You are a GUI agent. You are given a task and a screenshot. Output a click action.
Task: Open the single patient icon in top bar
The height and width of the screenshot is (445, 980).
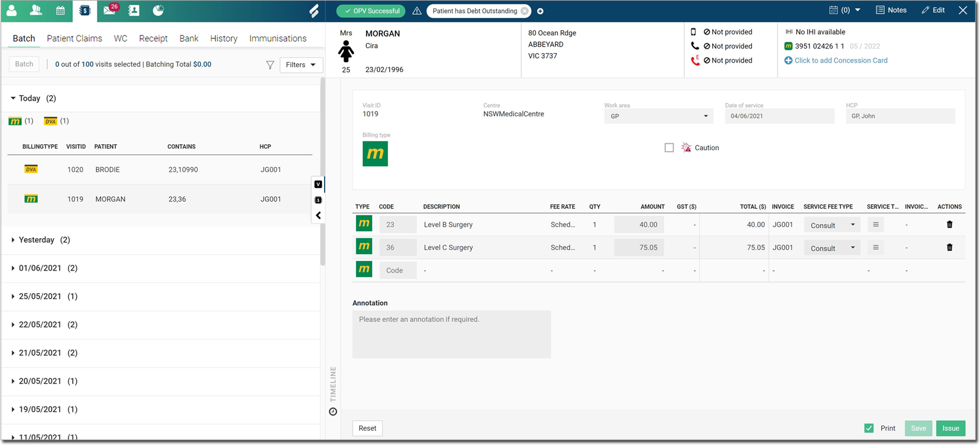tap(11, 11)
